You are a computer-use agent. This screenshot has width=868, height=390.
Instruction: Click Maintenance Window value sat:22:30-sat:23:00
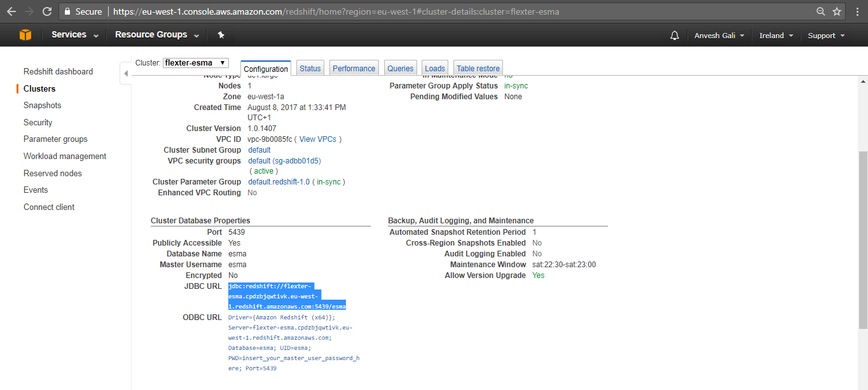(564, 265)
